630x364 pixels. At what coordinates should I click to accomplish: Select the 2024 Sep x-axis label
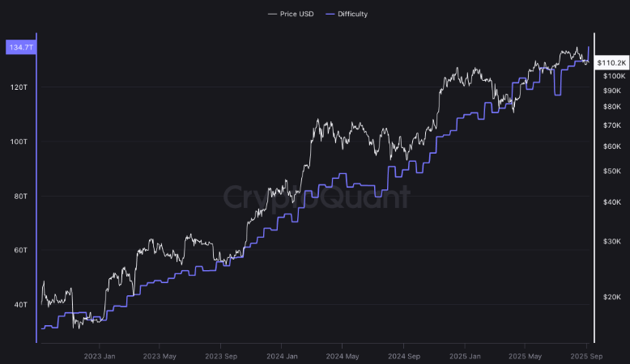click(403, 356)
